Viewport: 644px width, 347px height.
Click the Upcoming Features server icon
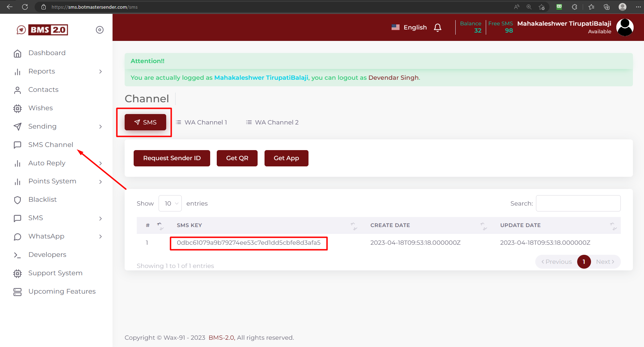tap(18, 292)
